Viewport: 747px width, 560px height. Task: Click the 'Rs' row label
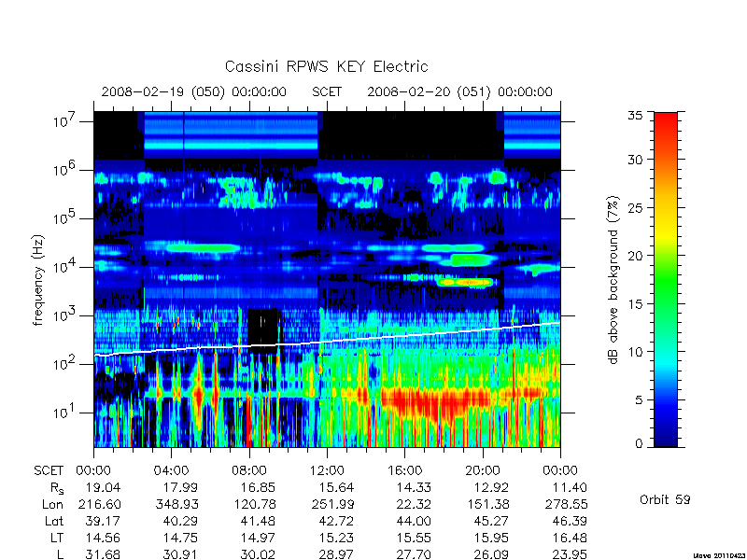point(56,488)
